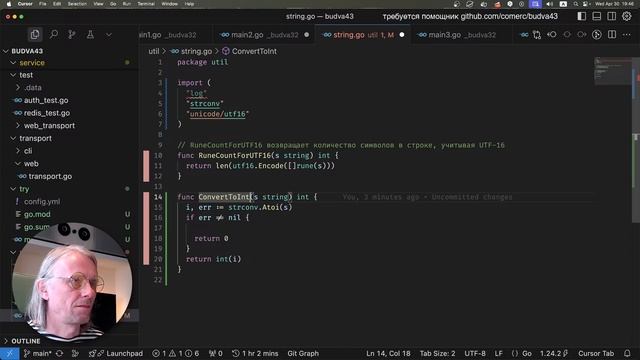The height and width of the screenshot is (360, 640).
Task: Change LF end of line sequence
Action: pyautogui.click(x=498, y=353)
